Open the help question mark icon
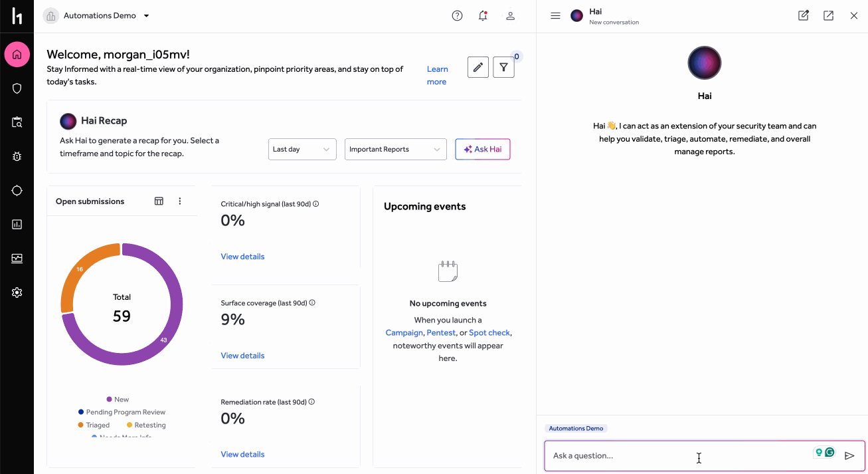This screenshot has height=474, width=868. pyautogui.click(x=457, y=16)
